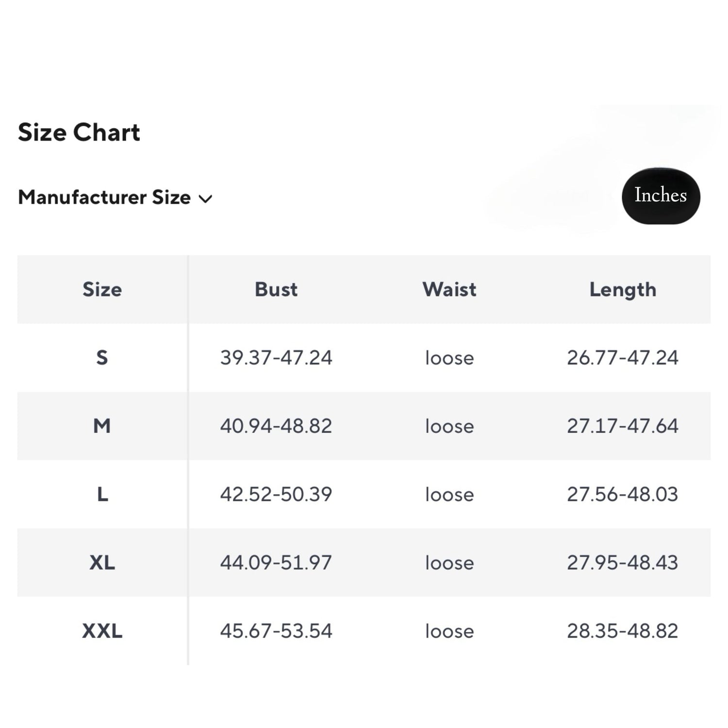Click the loose waist cell in XL row
The width and height of the screenshot is (728, 728).
(449, 563)
